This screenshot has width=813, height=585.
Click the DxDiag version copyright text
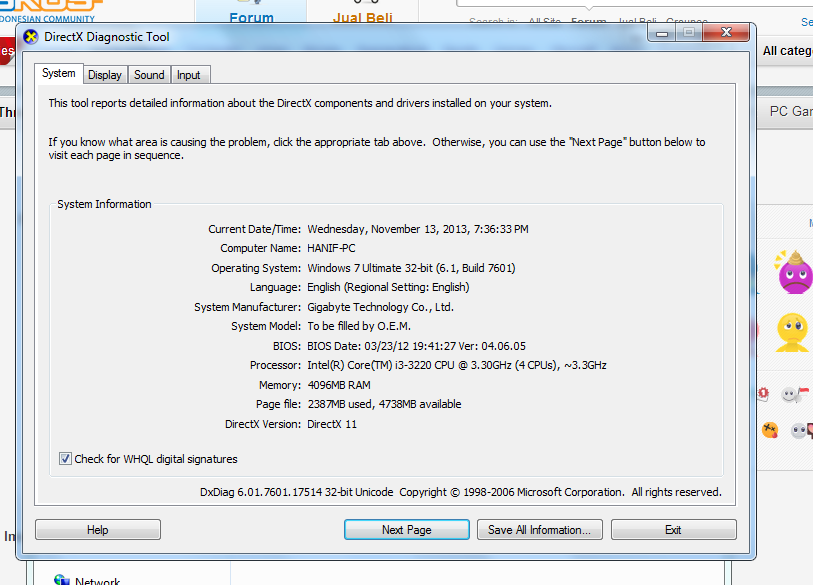[460, 492]
